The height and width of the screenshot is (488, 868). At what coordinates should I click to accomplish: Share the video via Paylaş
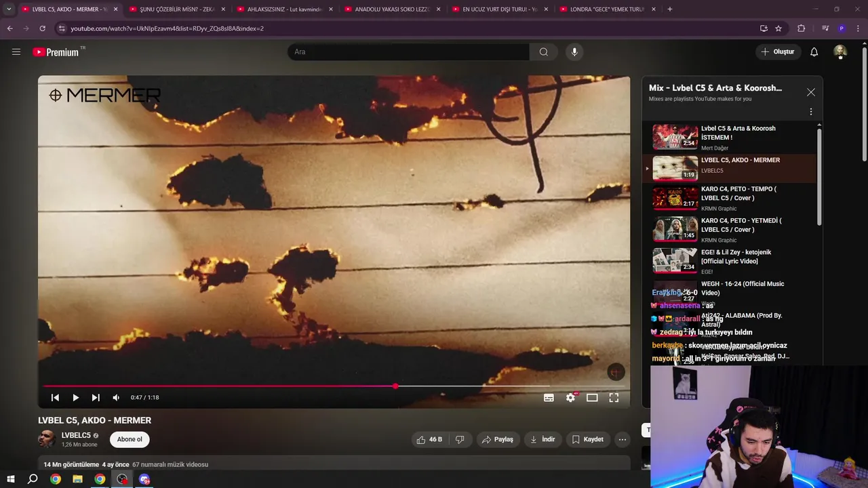pos(497,439)
